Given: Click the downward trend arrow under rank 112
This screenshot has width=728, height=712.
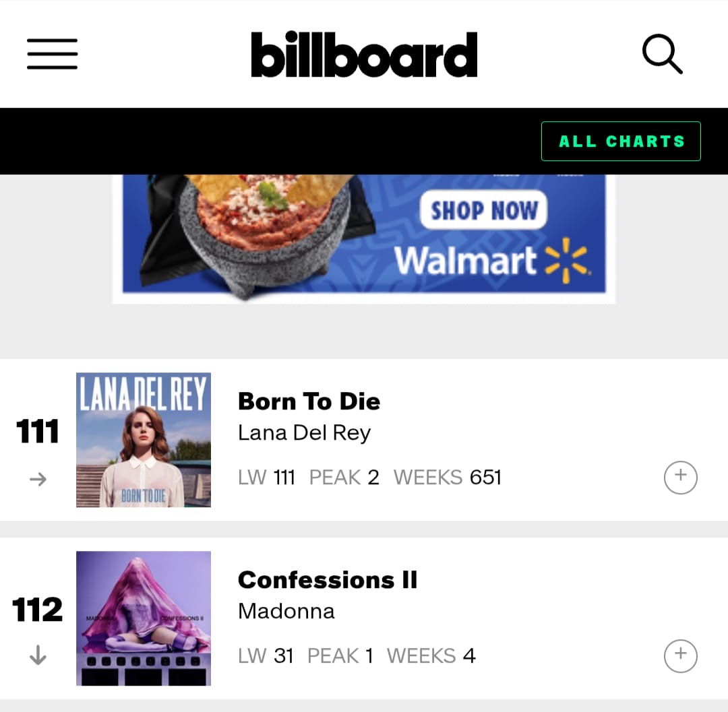Looking at the screenshot, I should [38, 655].
